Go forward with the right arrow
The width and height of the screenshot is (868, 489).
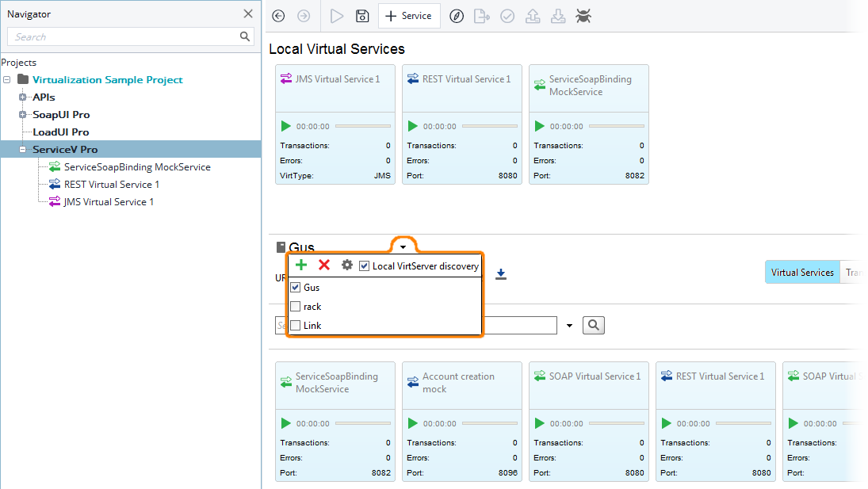point(304,16)
